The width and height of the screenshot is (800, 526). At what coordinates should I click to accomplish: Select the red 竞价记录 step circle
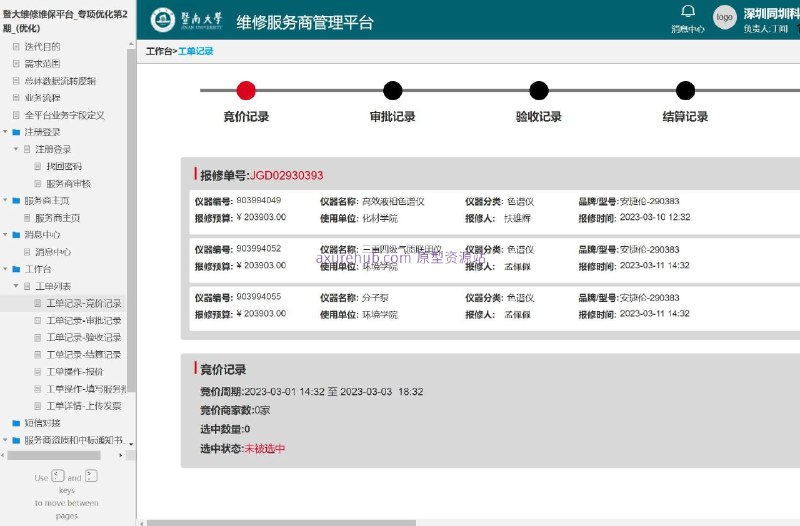pyautogui.click(x=246, y=90)
